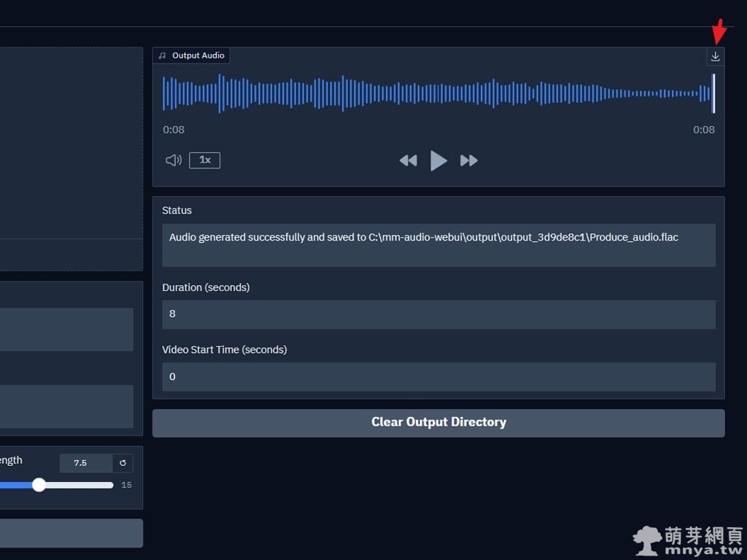Change playback speed via the 1x button

[x=204, y=160]
